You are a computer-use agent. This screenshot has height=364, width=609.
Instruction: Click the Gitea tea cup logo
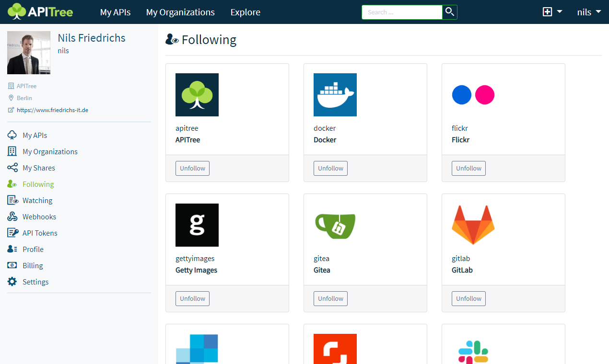coord(335,225)
